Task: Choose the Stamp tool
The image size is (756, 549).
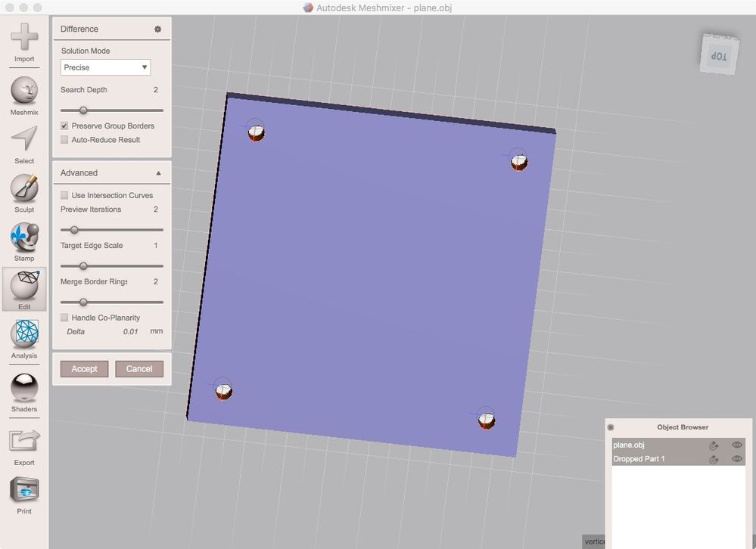Action: [x=24, y=241]
